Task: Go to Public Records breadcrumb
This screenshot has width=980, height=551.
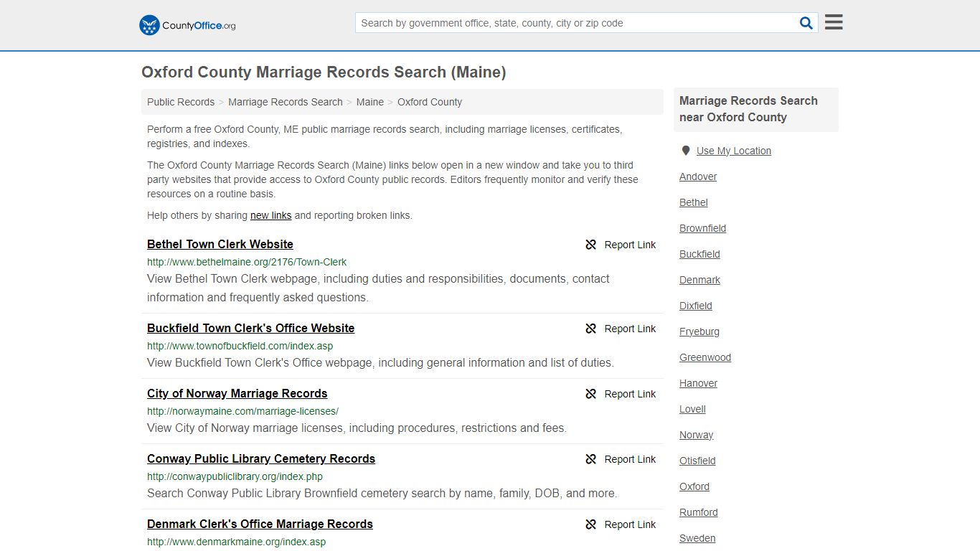Action: pos(181,102)
